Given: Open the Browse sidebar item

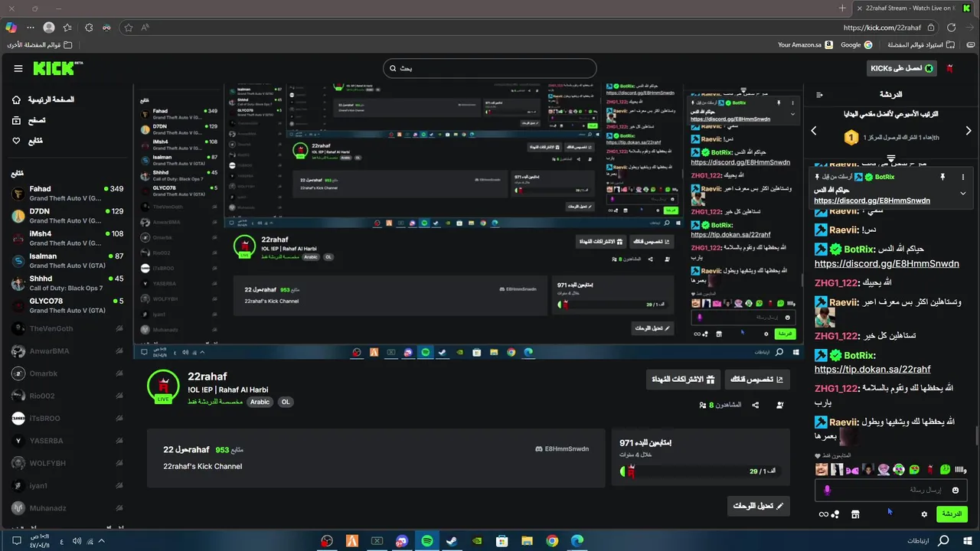Looking at the screenshot, I should pos(28,120).
